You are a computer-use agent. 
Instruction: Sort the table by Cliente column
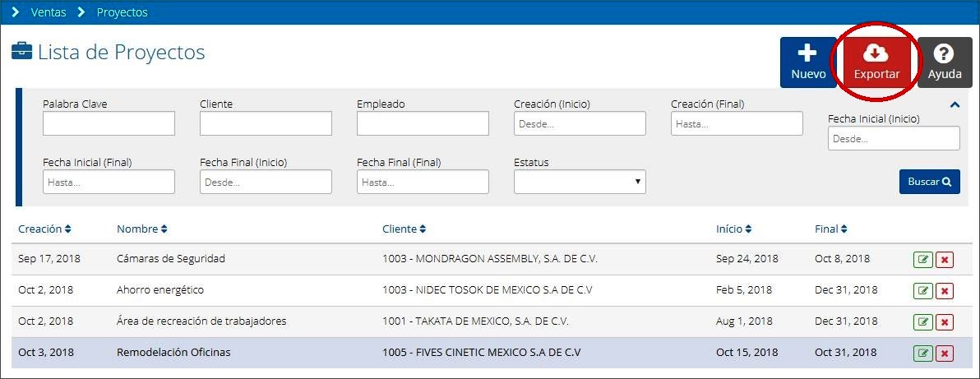404,229
